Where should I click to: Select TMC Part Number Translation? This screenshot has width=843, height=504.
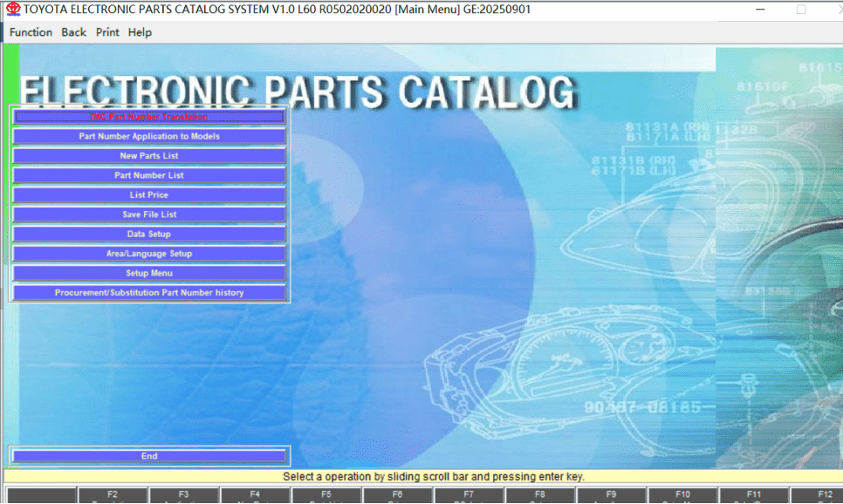148,117
